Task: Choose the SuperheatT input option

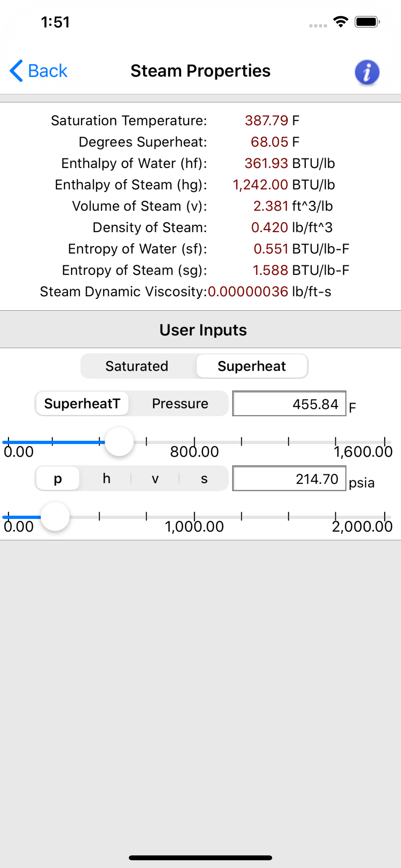Action: [x=82, y=403]
